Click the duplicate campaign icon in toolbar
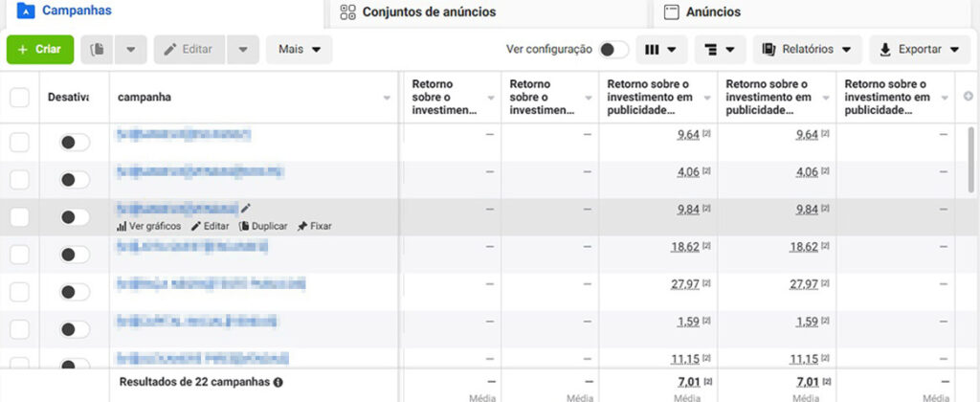The image size is (980, 402). tap(98, 50)
